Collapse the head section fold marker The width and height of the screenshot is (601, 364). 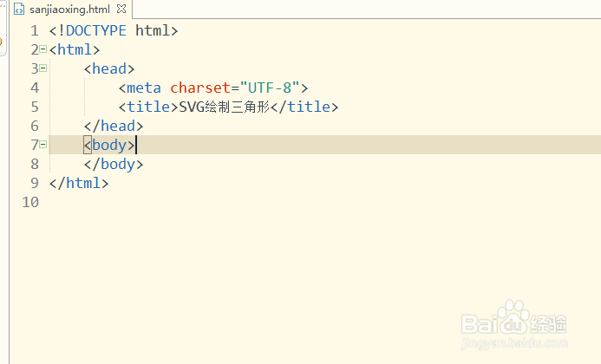[43, 68]
